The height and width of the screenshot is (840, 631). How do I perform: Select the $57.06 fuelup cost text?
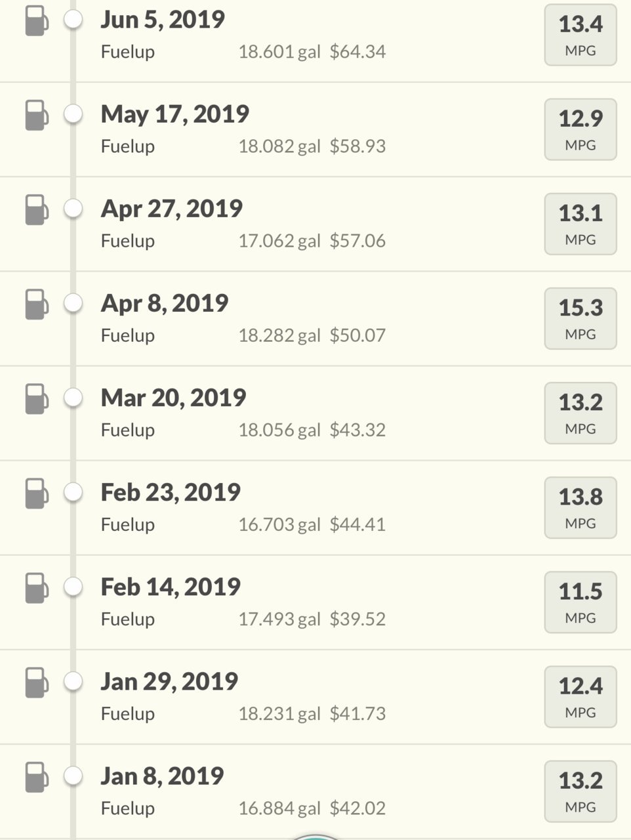(x=357, y=241)
